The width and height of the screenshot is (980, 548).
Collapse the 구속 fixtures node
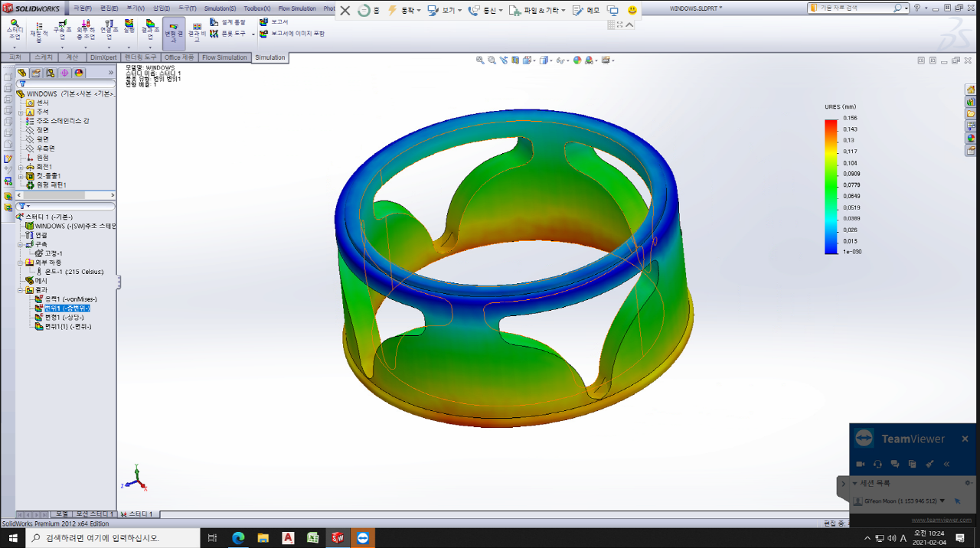click(20, 244)
